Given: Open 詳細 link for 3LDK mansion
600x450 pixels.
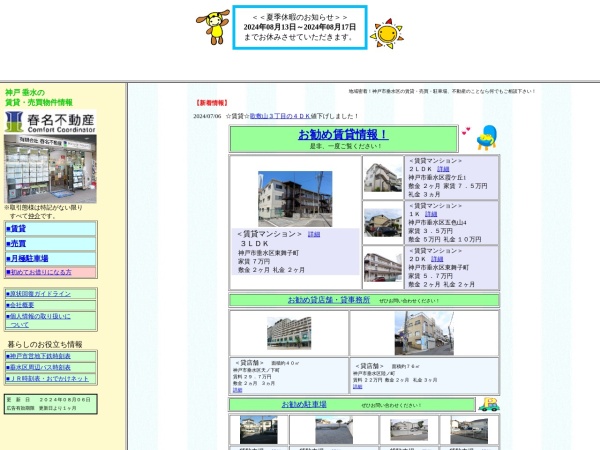Looking at the screenshot, I should tap(314, 234).
